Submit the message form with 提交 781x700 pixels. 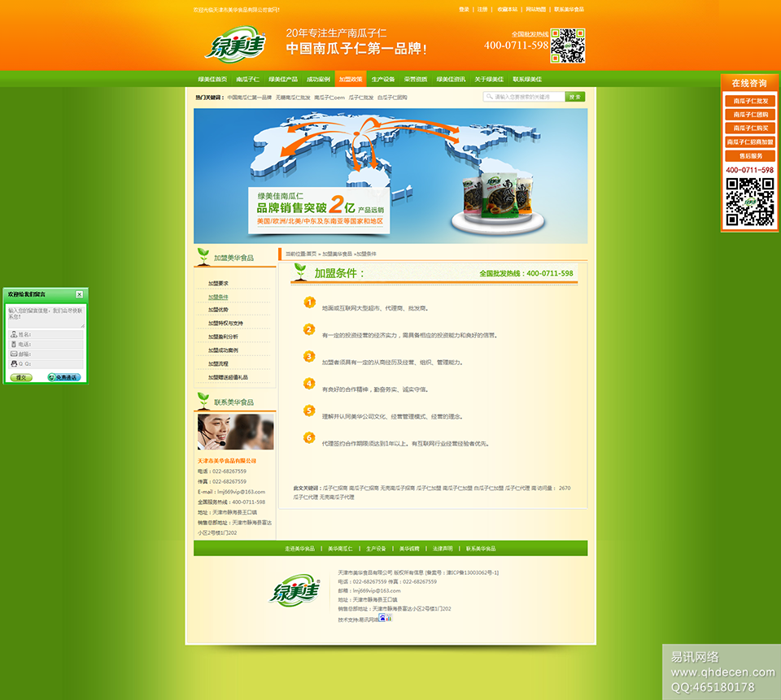pos(21,377)
